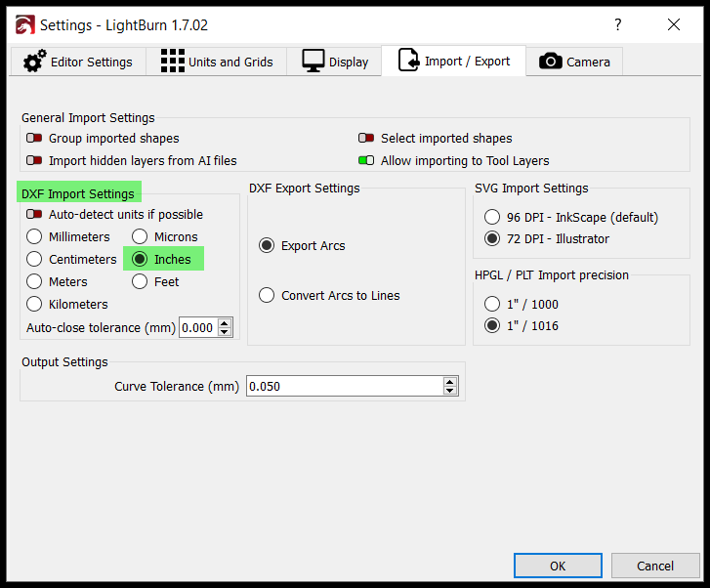Click the Curve Tolerance (mm) label
The image size is (710, 588).
[x=177, y=387]
